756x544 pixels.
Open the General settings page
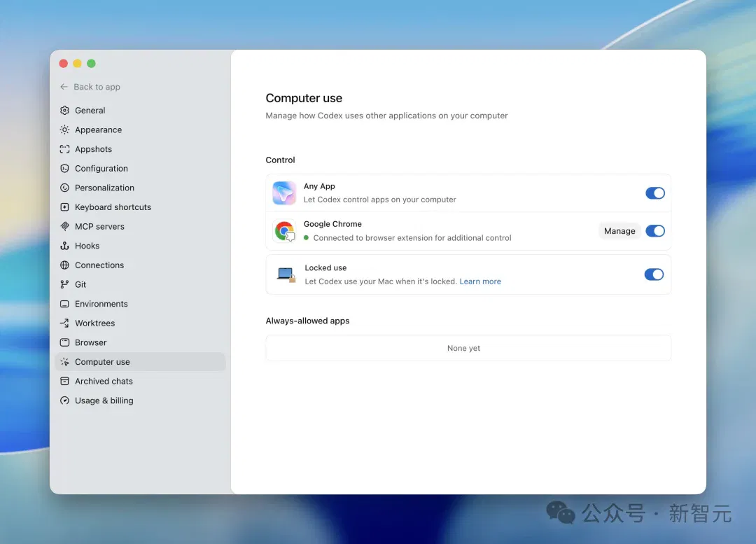click(140, 111)
